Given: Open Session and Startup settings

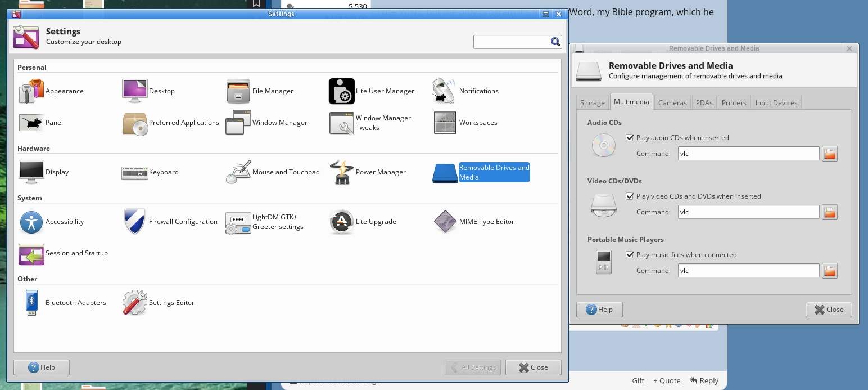Looking at the screenshot, I should [x=31, y=253].
